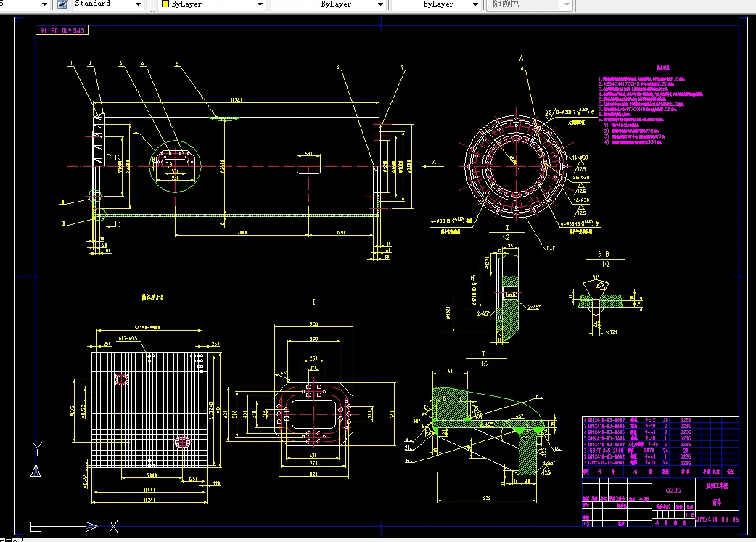Select the 232 dimension under weld section
The width and height of the screenshot is (756, 542).
coord(487,498)
